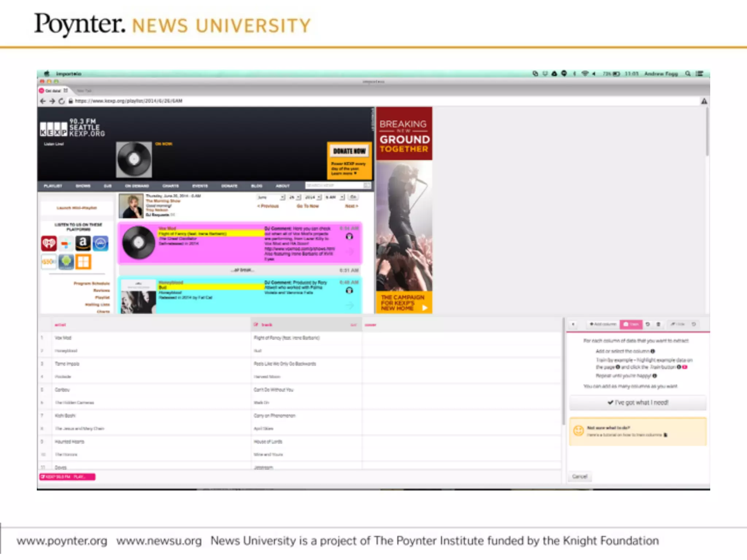Click the iHeartRadio platform icon
Screen dimensions: 747x560
coord(49,243)
